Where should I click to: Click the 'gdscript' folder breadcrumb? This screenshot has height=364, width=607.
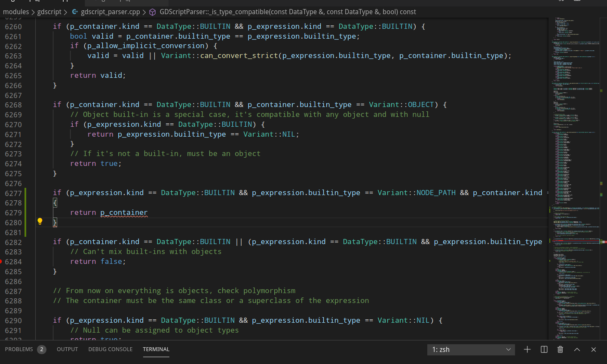coord(49,12)
